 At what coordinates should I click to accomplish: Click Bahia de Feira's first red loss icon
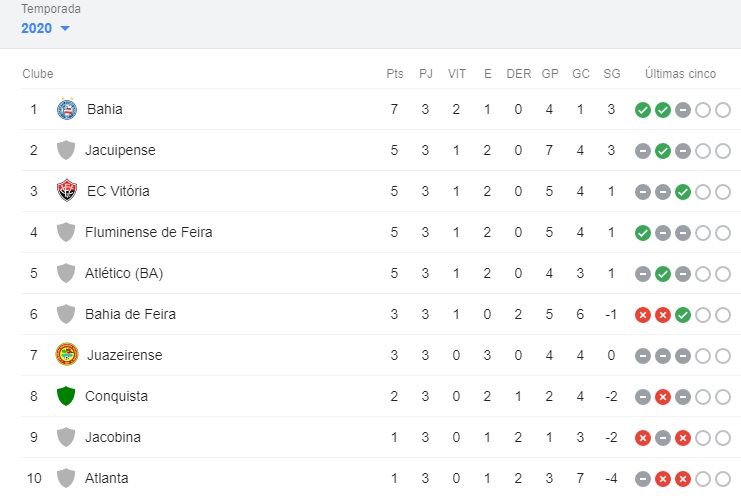643,314
